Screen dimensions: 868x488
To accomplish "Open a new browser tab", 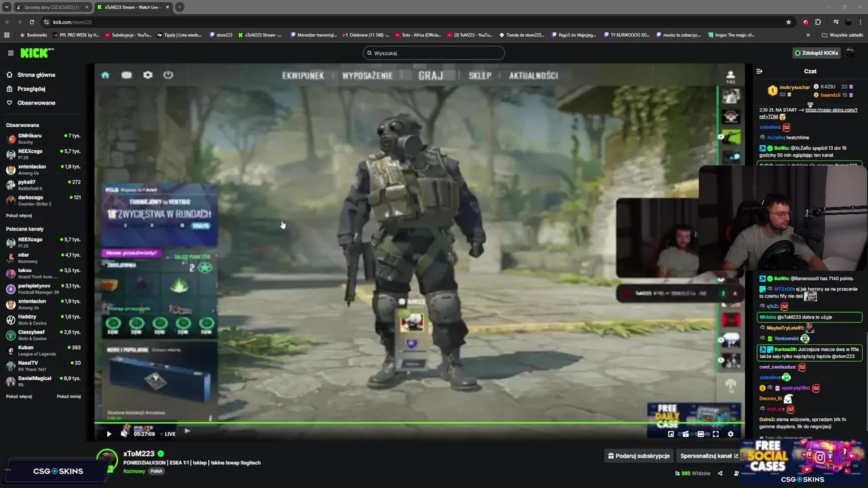I will point(180,7).
